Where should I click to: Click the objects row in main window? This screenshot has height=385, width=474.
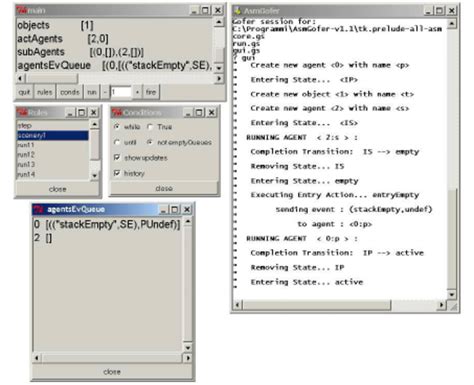coord(115,25)
